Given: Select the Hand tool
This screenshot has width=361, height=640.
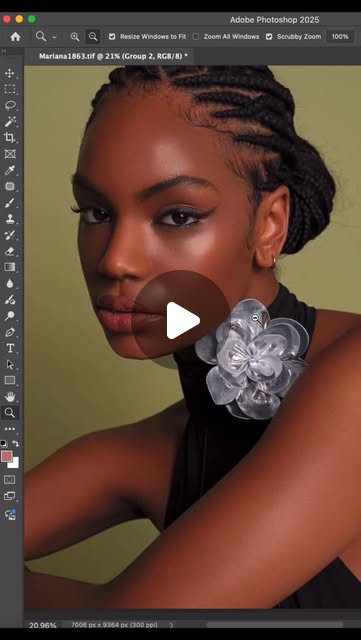Looking at the screenshot, I should 10,397.
